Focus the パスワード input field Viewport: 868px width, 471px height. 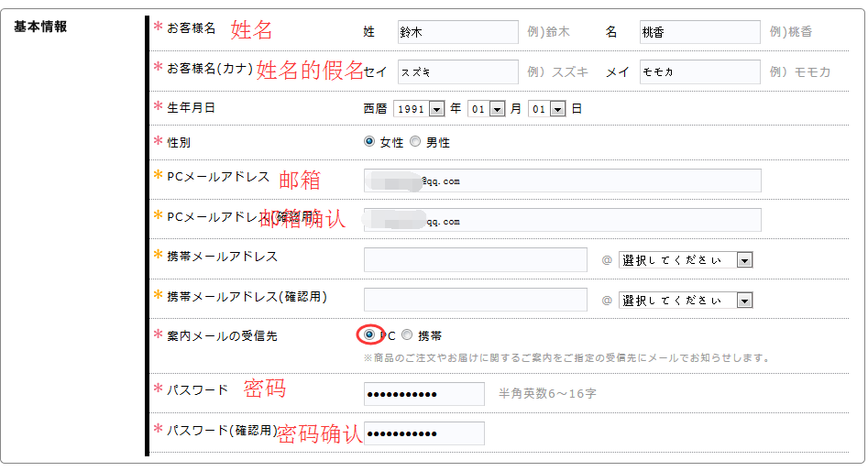pyautogui.click(x=423, y=394)
